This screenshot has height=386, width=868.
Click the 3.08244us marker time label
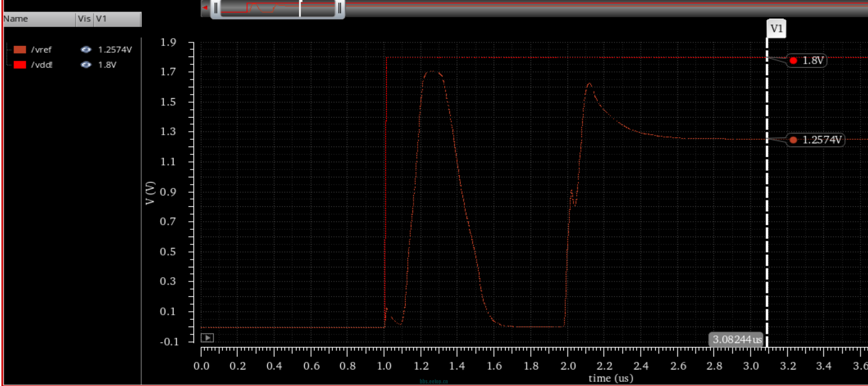736,340
